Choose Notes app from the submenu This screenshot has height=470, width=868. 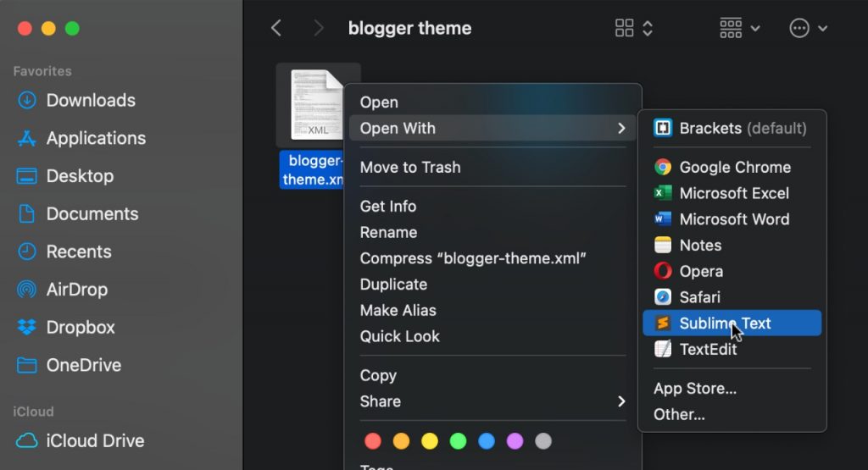(x=699, y=246)
